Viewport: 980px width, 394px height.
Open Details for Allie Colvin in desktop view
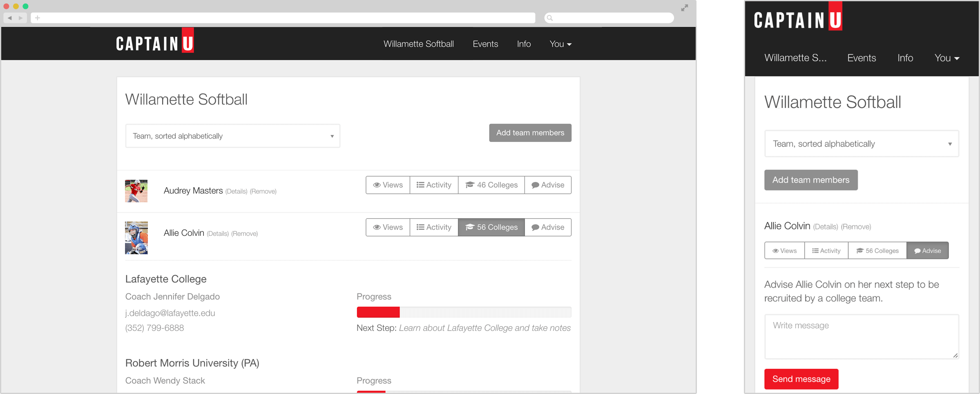(x=218, y=234)
